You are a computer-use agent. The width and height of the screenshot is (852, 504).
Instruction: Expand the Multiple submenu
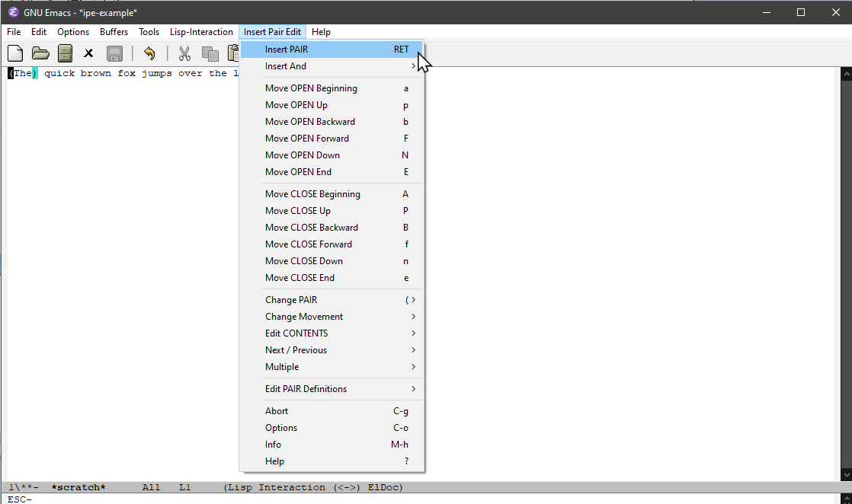pyautogui.click(x=332, y=367)
